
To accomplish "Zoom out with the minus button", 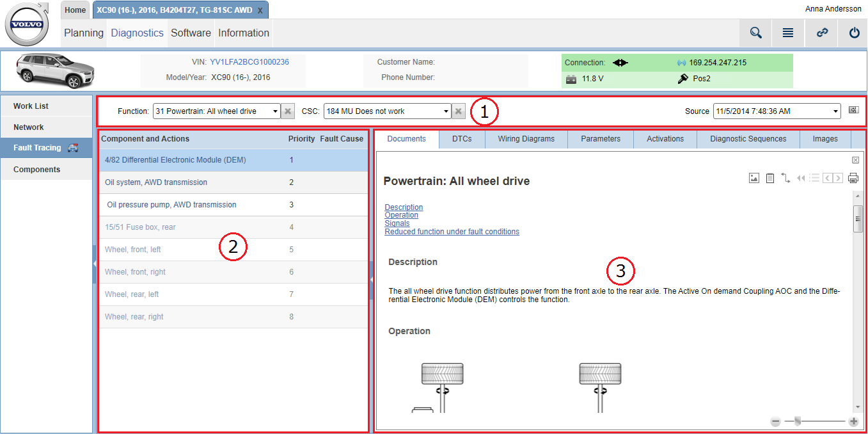I will (775, 421).
